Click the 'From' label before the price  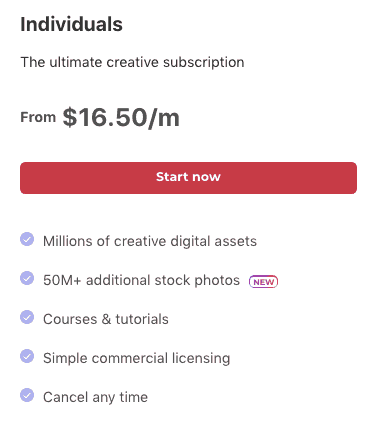[x=38, y=117]
